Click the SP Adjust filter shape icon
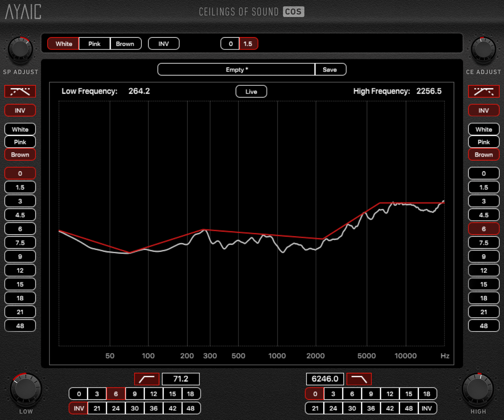This screenshot has height=420, width=504. 20,91
